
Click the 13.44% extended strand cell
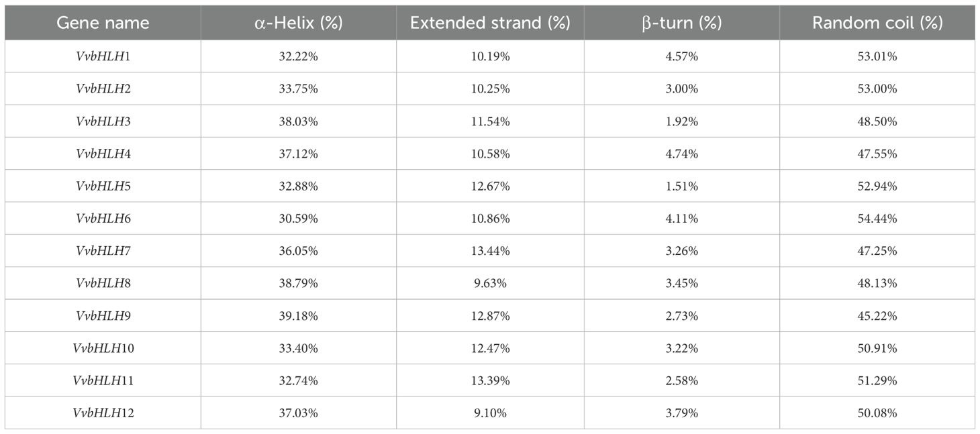(x=490, y=251)
